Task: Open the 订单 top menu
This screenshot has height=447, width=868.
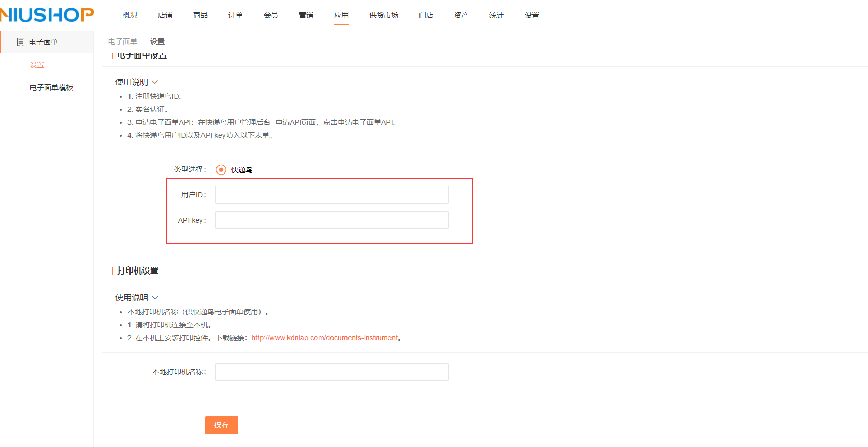Action: pyautogui.click(x=236, y=16)
